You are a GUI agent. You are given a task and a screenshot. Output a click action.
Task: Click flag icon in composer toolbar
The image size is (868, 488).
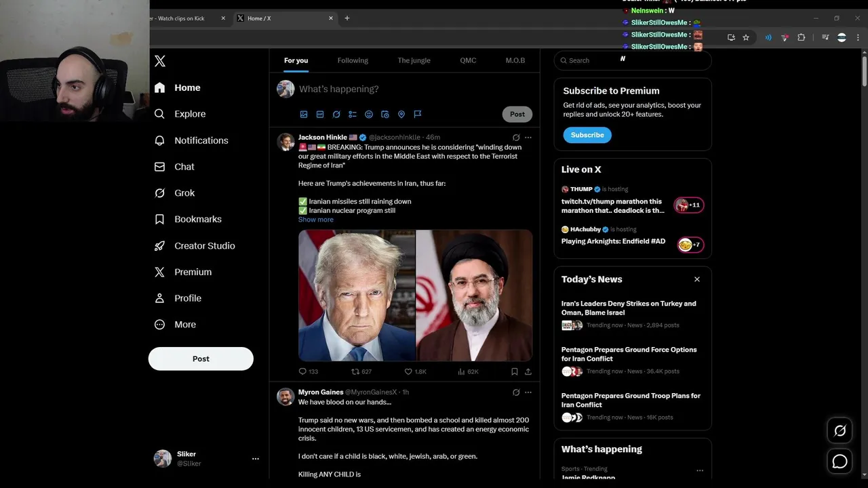418,115
